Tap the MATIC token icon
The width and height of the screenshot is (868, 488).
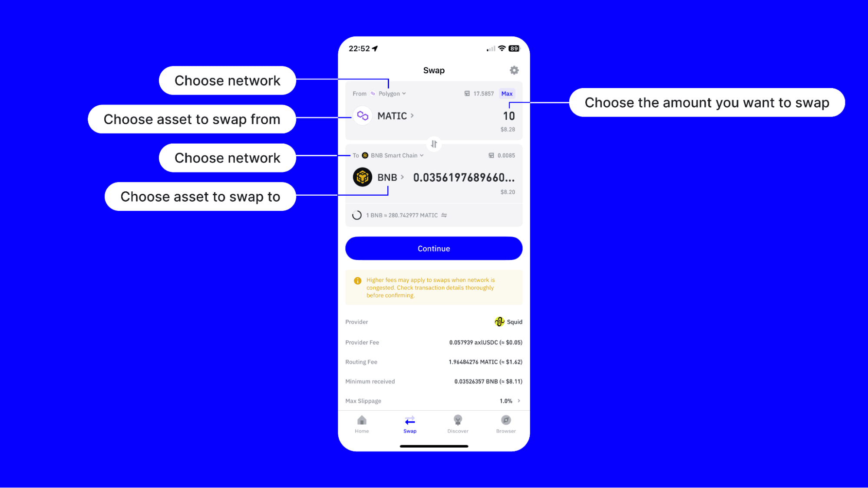(363, 115)
